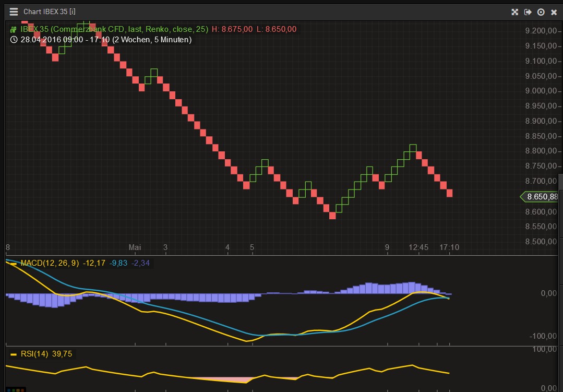Close the IBEX 35 chart panel

554,12
